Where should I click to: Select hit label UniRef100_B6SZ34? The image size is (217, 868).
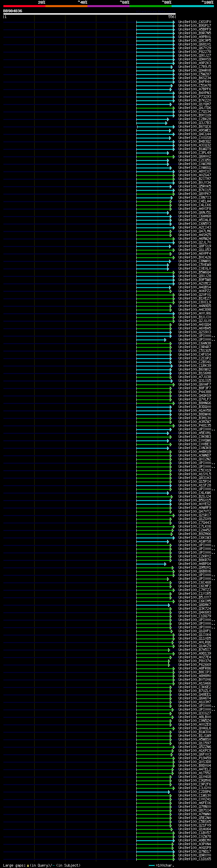[x=195, y=78]
